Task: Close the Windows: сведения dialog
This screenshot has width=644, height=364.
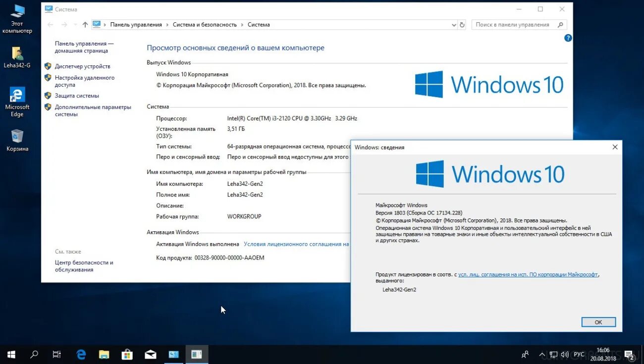Action: (615, 147)
